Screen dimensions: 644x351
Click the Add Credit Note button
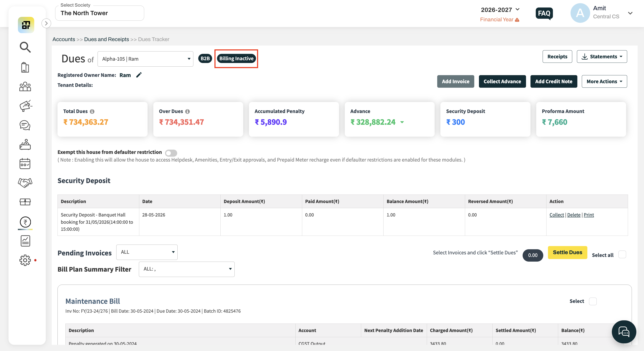[554, 82]
